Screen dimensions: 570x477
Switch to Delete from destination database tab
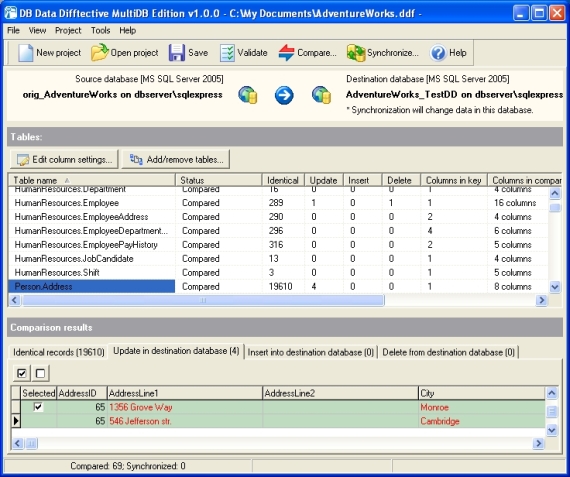click(x=449, y=352)
